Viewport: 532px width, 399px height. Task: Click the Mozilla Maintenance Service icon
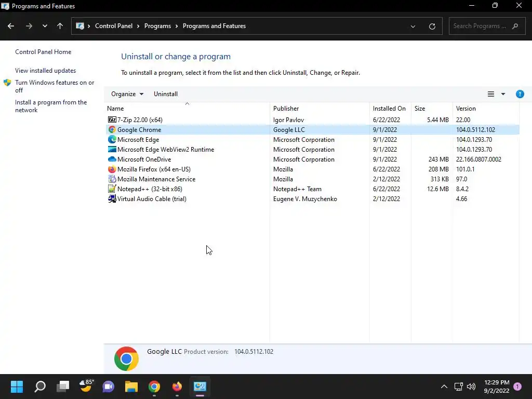coord(112,179)
